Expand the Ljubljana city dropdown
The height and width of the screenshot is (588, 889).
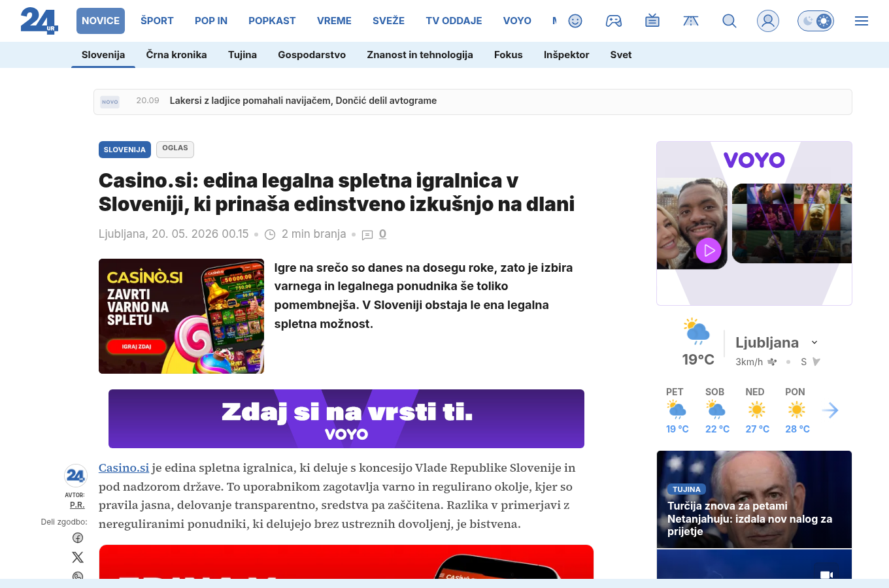[814, 342]
